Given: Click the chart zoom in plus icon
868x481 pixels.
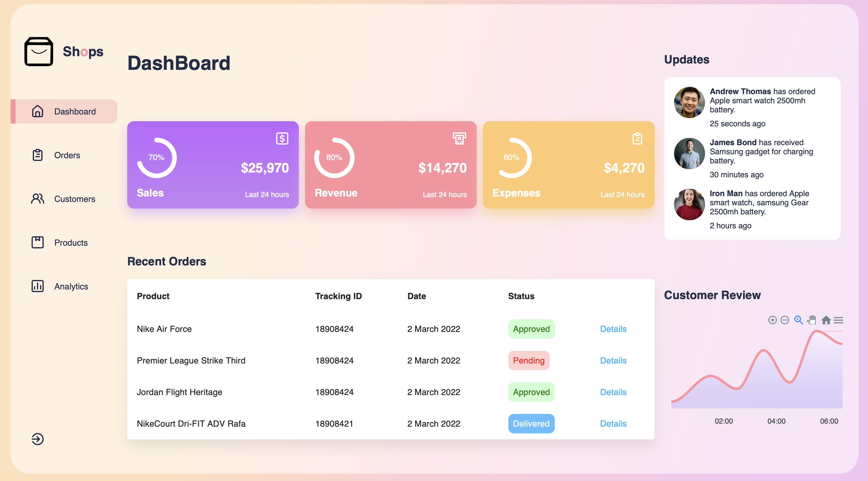Looking at the screenshot, I should click(x=772, y=320).
